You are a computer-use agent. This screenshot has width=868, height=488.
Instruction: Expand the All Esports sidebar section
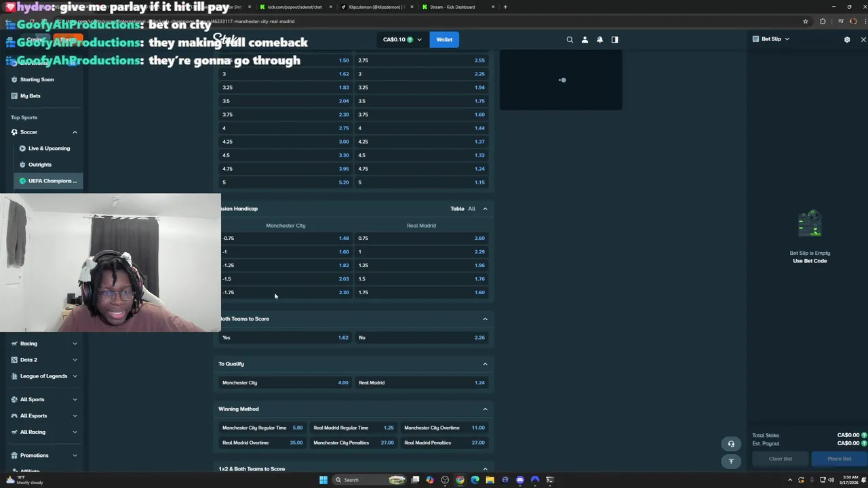75,416
